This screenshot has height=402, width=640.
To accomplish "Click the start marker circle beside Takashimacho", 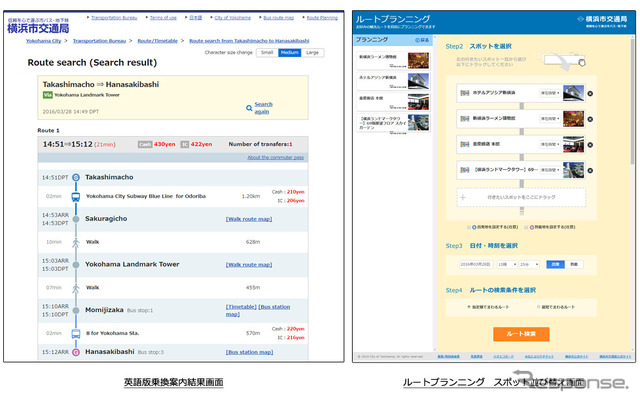I will [76, 177].
